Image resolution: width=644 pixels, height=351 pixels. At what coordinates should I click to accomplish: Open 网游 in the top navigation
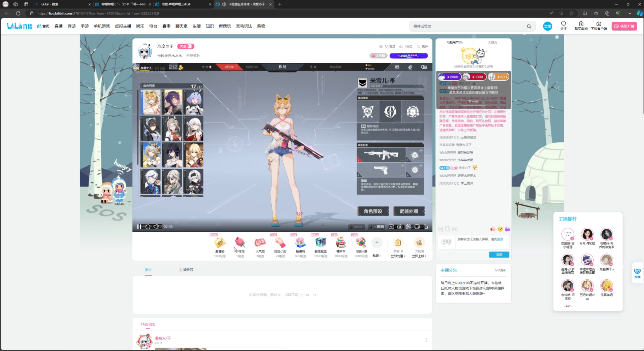click(71, 26)
